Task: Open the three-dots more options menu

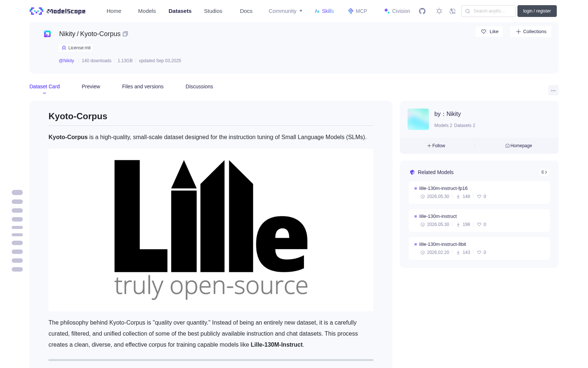Action: tap(553, 90)
